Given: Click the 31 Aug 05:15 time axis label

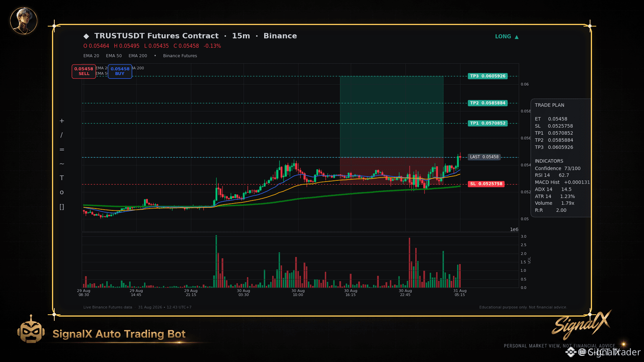Looking at the screenshot, I should pyautogui.click(x=460, y=293).
